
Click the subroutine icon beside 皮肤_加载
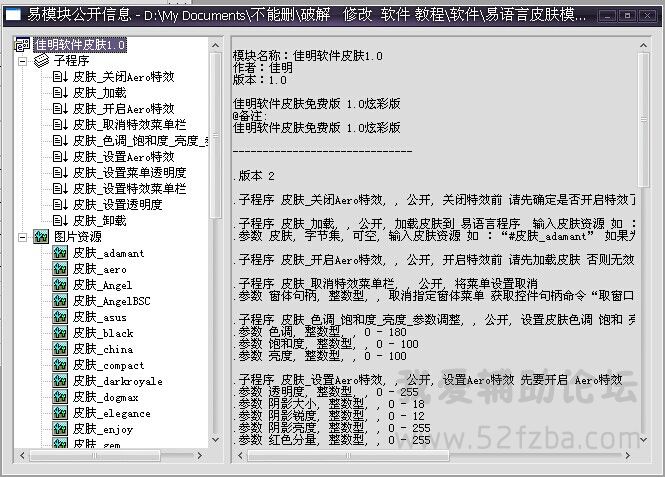[60, 93]
